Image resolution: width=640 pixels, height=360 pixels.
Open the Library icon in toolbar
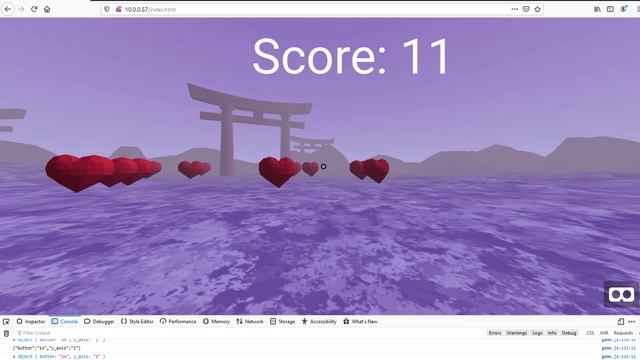598,9
